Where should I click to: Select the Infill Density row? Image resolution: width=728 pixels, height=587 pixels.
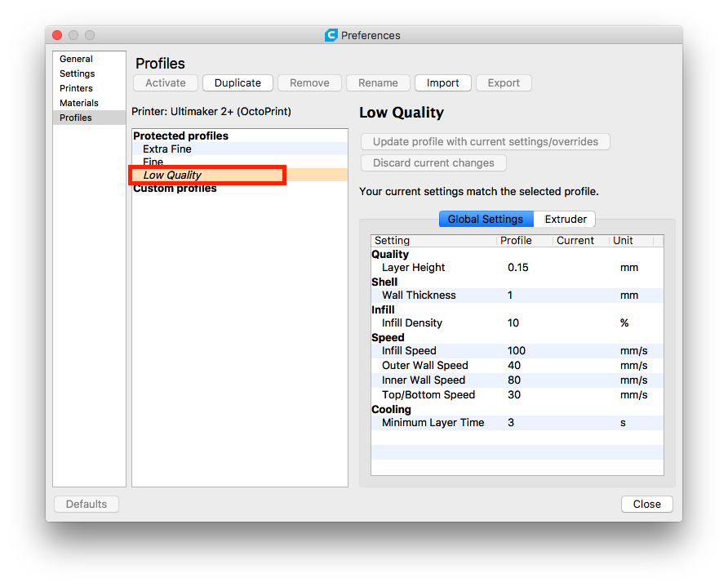[517, 323]
